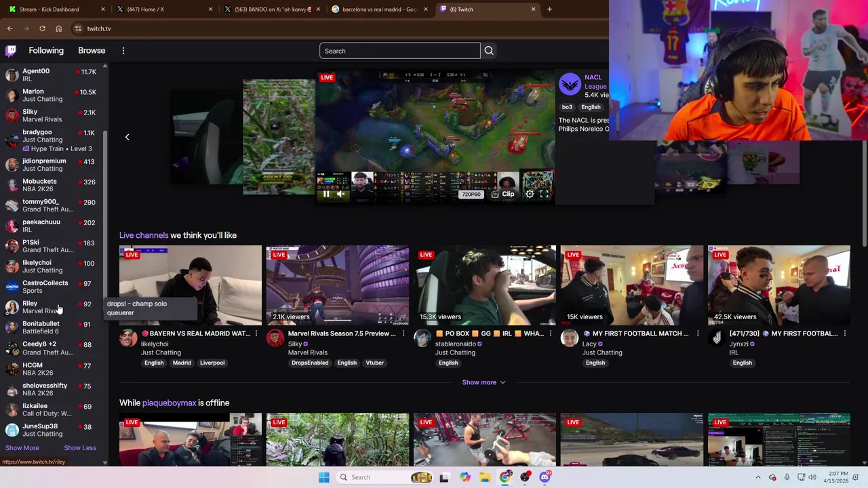Click the Twitch logo home icon
The height and width of the screenshot is (488, 868).
coord(11,51)
